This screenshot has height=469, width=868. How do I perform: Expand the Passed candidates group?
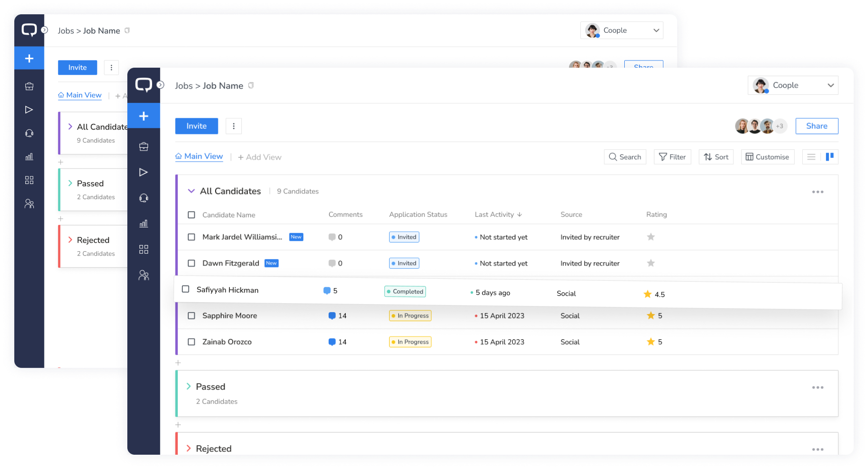tap(188, 387)
